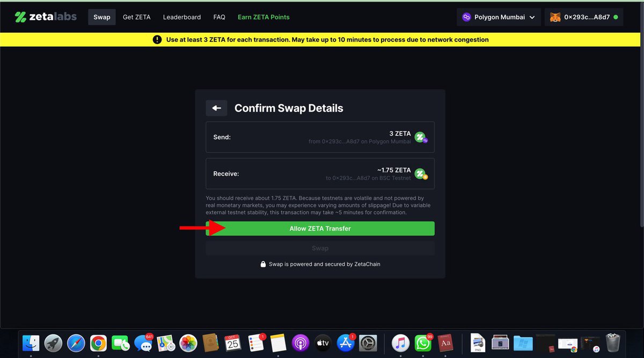The width and height of the screenshot is (644, 358).
Task: Click Allow ZETA Transfer button
Action: tap(320, 228)
